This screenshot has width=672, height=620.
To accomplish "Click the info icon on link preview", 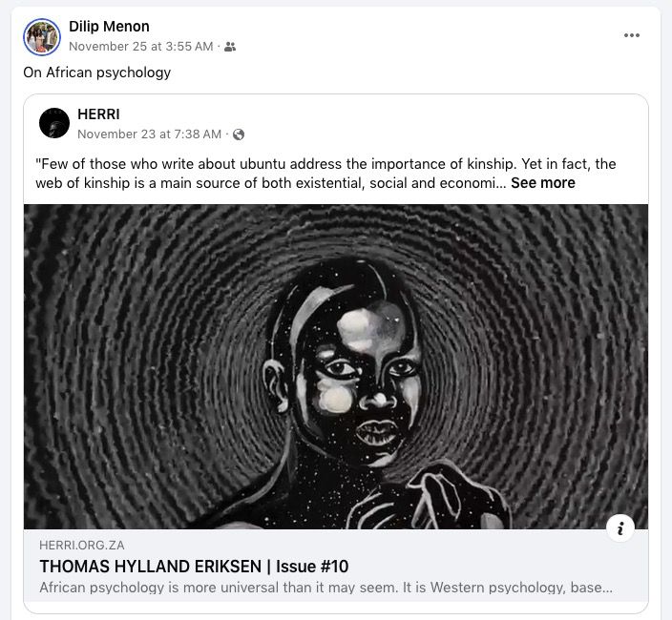I will [x=620, y=528].
